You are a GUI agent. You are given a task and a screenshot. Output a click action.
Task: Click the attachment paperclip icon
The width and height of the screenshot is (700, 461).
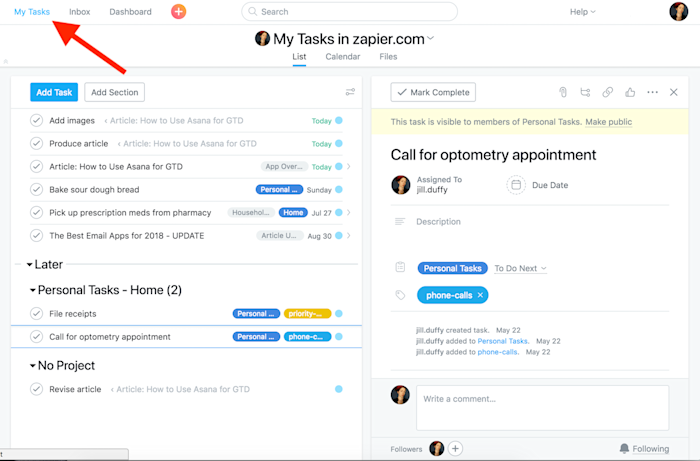tap(563, 92)
